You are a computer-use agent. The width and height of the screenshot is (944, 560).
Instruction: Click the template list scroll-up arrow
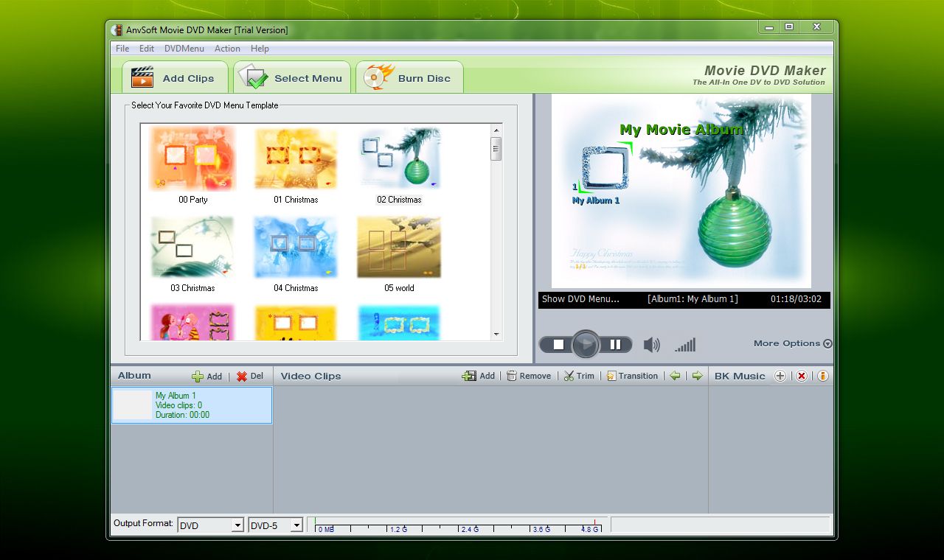496,130
